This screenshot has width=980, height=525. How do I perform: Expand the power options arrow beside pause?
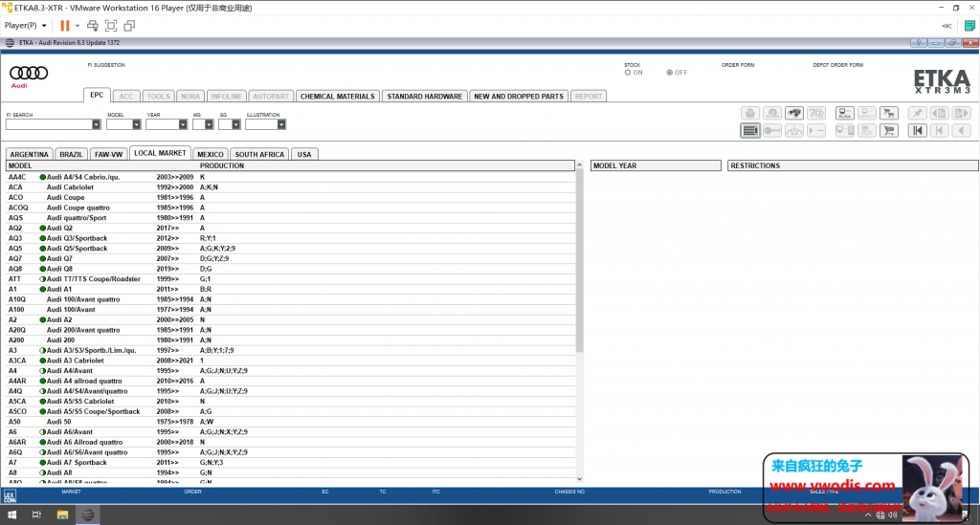[78, 26]
